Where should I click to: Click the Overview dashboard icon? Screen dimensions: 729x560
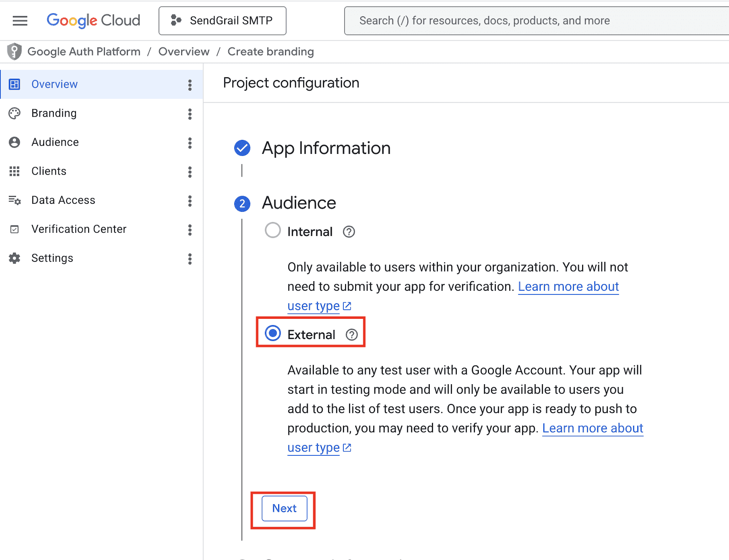(14, 84)
